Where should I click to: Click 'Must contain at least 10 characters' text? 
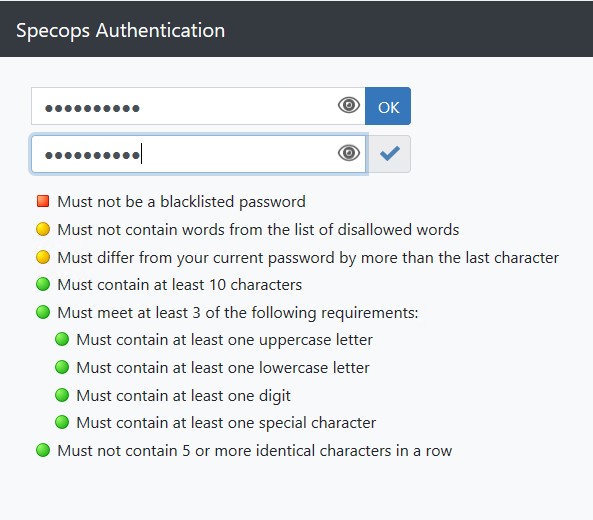coord(180,285)
